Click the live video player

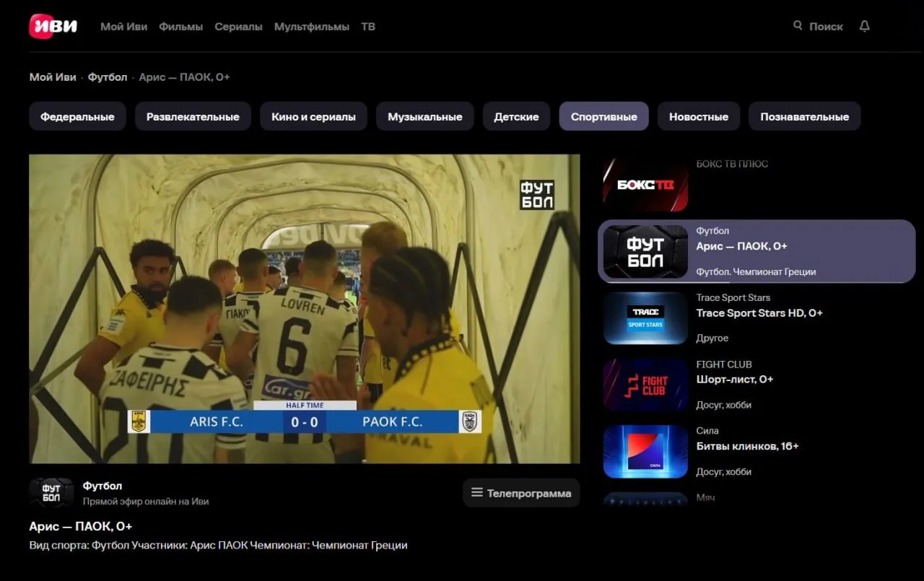(x=304, y=308)
